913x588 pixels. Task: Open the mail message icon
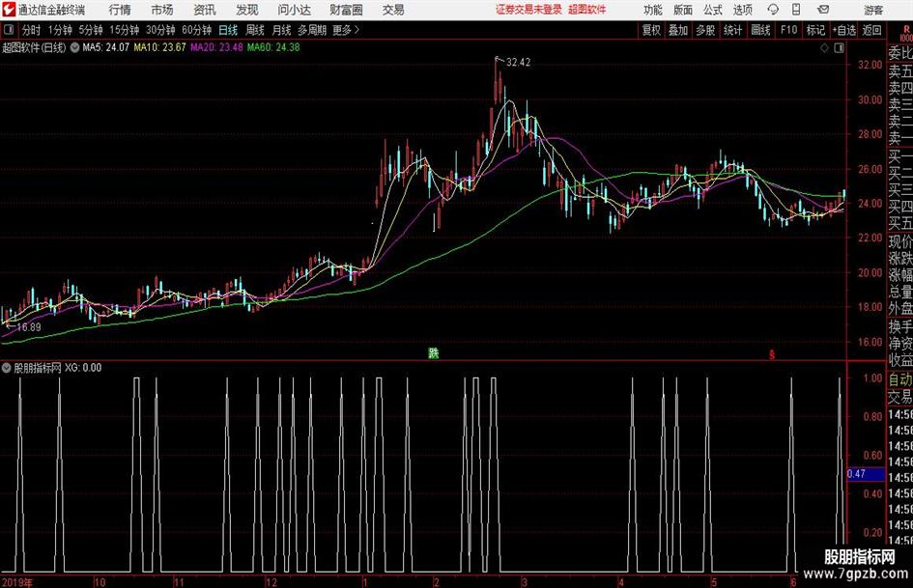pyautogui.click(x=823, y=10)
